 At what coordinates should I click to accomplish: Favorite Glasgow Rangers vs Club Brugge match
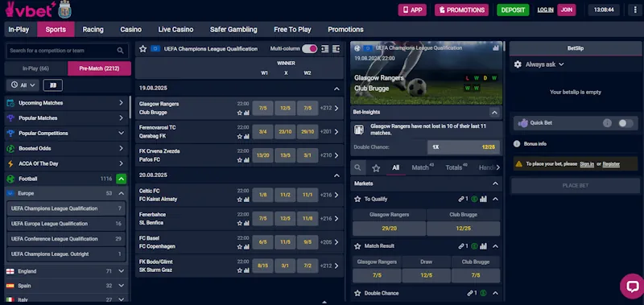coord(240,113)
